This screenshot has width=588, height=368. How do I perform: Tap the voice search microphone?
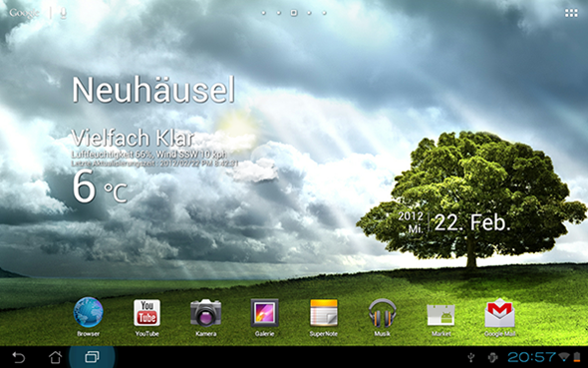coord(63,13)
